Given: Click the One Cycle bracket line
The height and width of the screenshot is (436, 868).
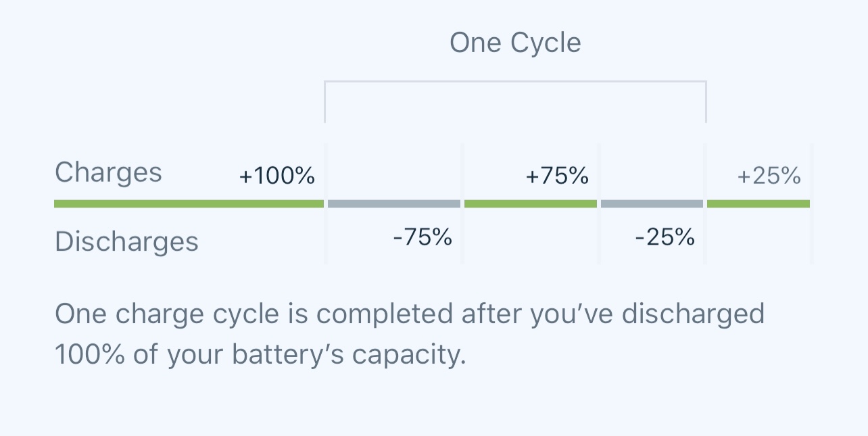Looking at the screenshot, I should pos(515,82).
